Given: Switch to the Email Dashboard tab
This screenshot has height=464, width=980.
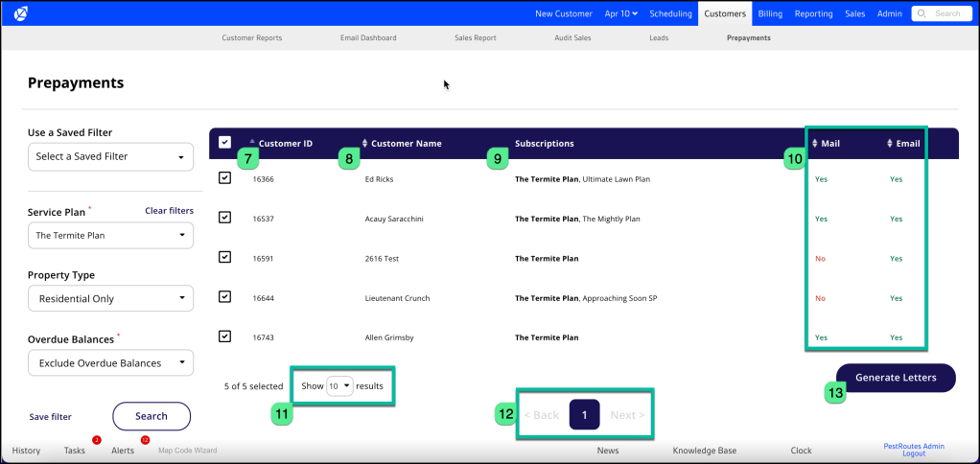Looking at the screenshot, I should [x=368, y=38].
